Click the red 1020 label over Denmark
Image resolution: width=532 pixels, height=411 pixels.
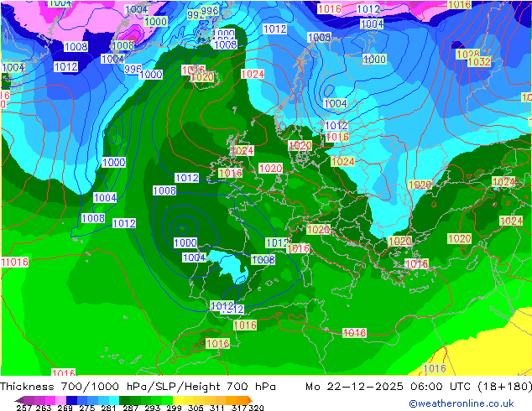(x=300, y=146)
